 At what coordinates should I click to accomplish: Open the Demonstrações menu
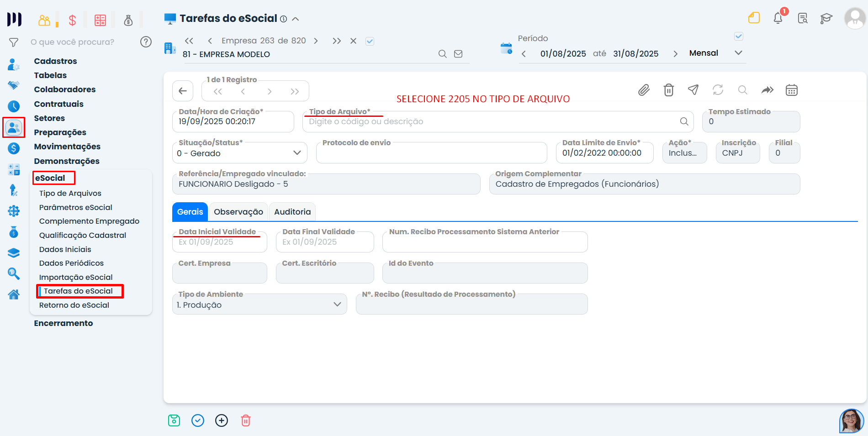67,161
